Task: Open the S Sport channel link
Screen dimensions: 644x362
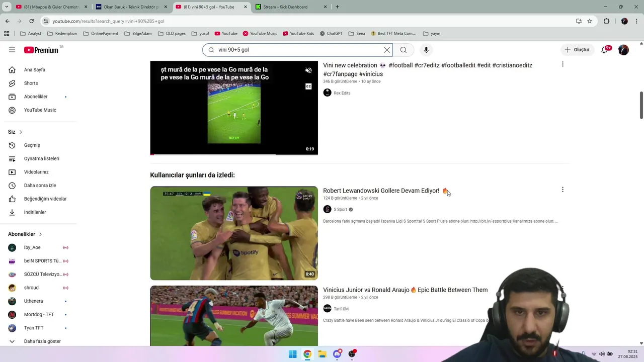Action: (340, 210)
